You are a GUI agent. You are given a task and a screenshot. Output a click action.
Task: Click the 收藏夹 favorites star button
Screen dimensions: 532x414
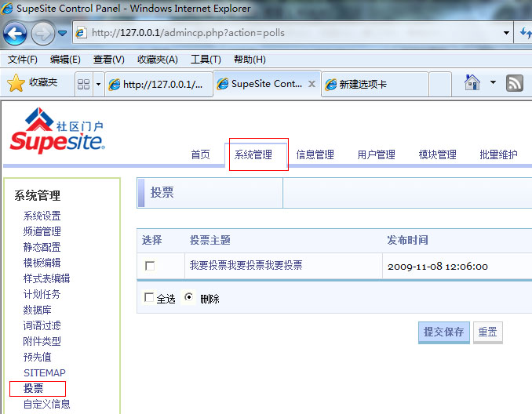(33, 83)
